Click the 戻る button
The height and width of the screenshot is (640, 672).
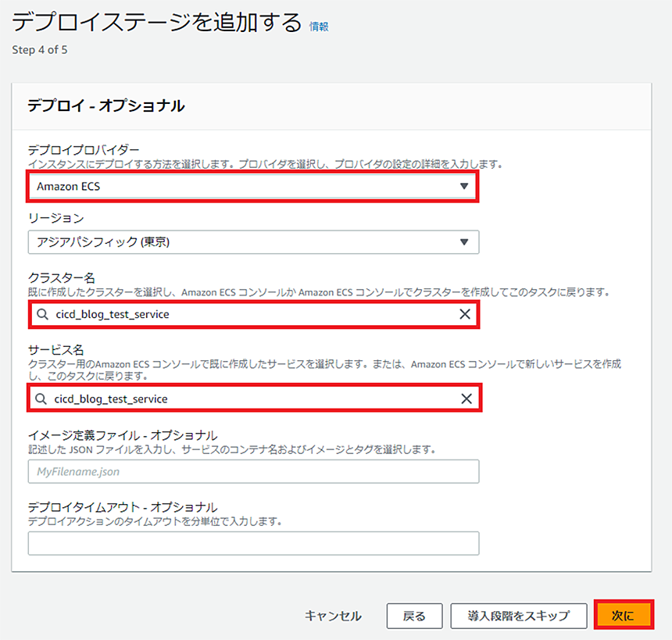coord(414,616)
